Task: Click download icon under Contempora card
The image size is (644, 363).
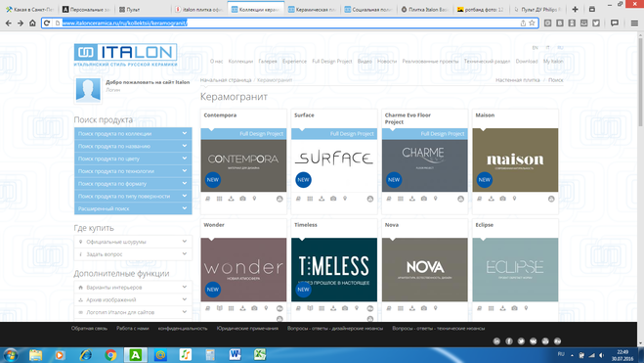Action: (x=232, y=199)
